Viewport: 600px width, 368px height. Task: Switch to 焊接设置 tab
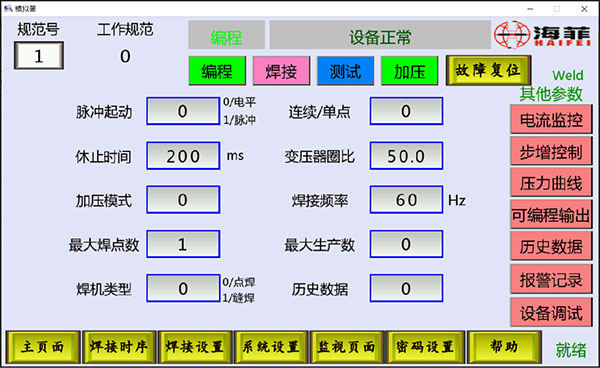click(195, 347)
